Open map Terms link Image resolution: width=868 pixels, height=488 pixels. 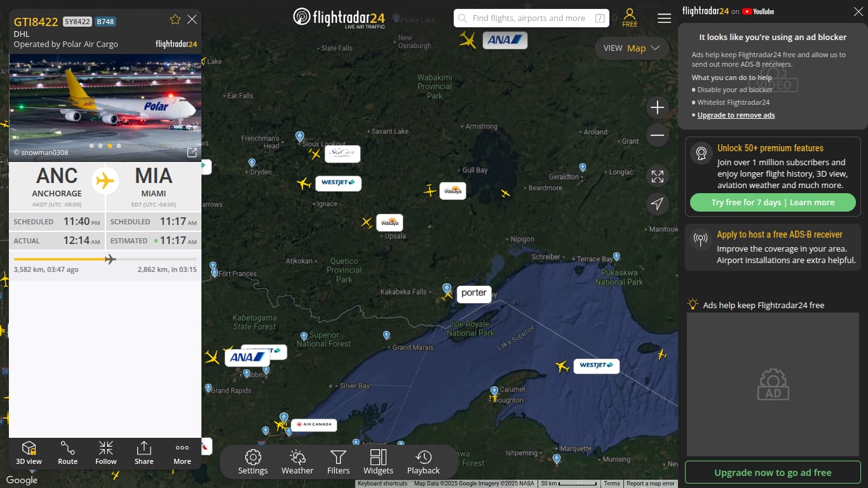click(x=612, y=484)
